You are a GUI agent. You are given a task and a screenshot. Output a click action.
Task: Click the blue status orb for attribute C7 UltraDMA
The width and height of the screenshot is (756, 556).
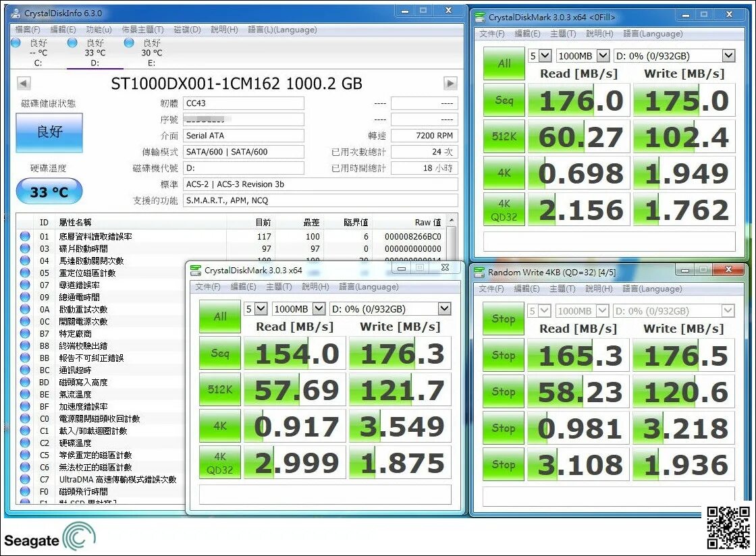[x=25, y=479]
